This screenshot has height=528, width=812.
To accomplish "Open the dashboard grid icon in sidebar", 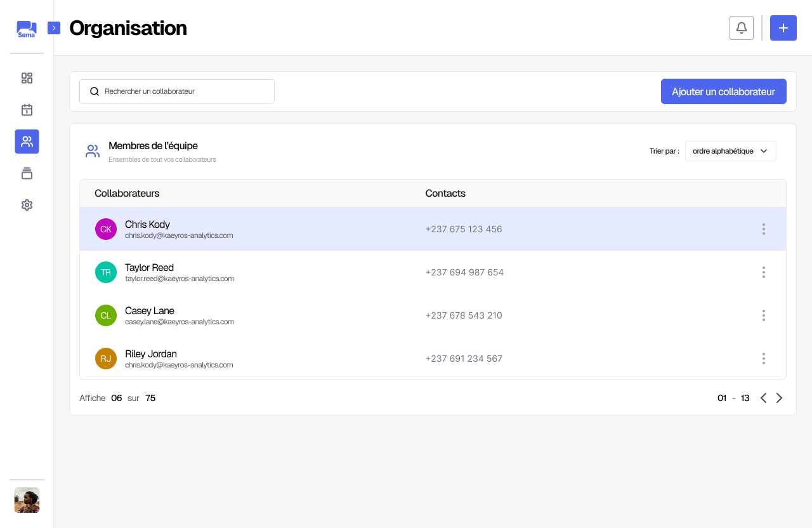I will tap(27, 78).
